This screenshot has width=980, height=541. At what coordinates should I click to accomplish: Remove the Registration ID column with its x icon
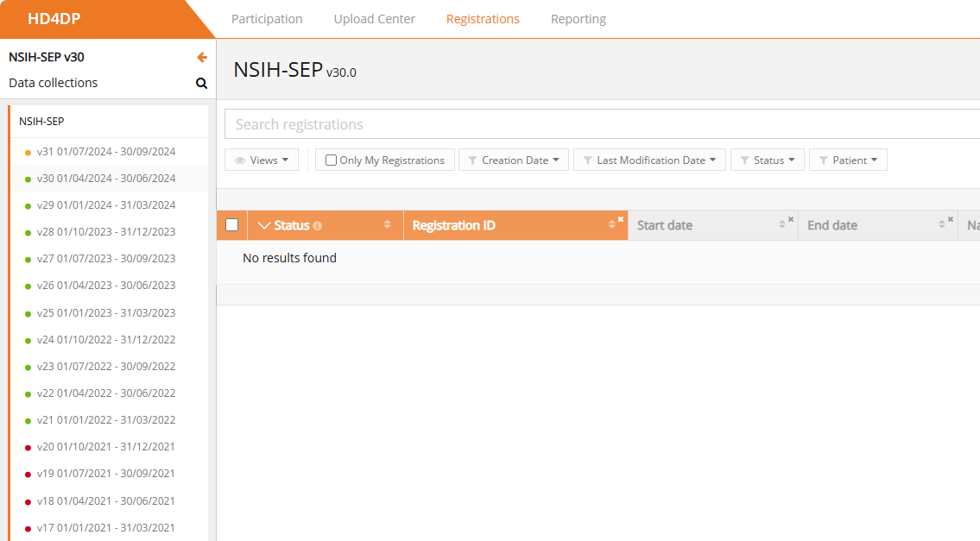pyautogui.click(x=620, y=219)
